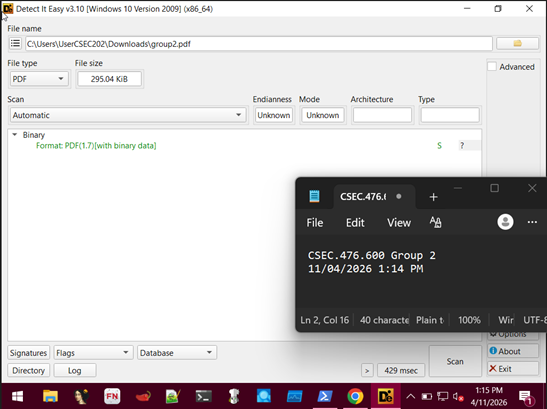This screenshot has width=547, height=409.
Task: Click the 429 msec scan time field
Action: [401, 371]
